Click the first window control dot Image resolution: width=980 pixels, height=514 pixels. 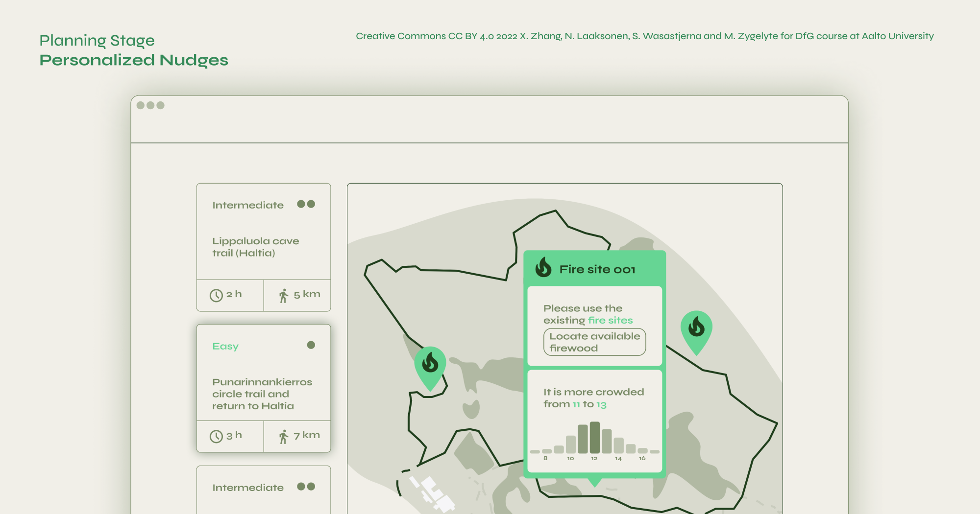(141, 105)
